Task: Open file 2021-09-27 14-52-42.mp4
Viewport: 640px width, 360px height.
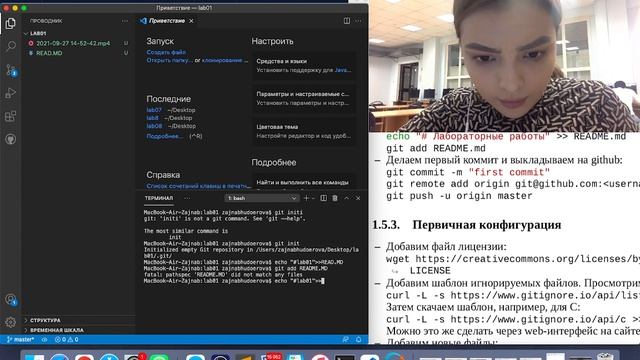Action: [73, 43]
